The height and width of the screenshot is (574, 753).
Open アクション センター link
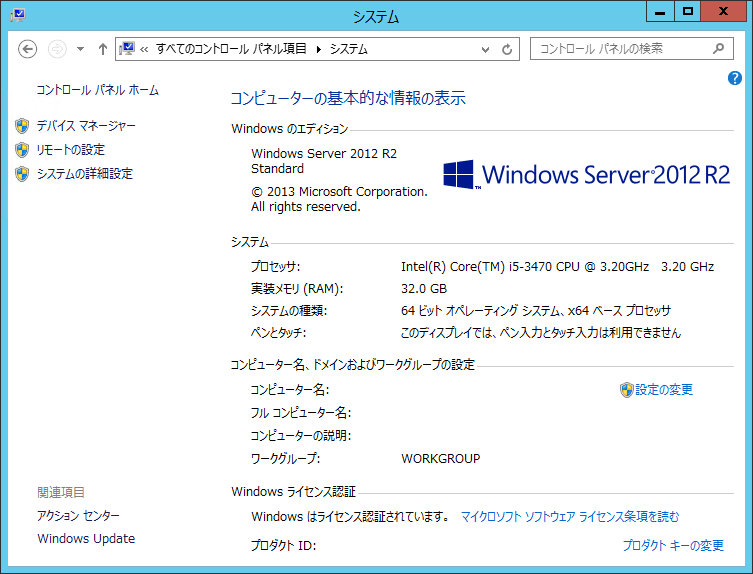point(78,515)
